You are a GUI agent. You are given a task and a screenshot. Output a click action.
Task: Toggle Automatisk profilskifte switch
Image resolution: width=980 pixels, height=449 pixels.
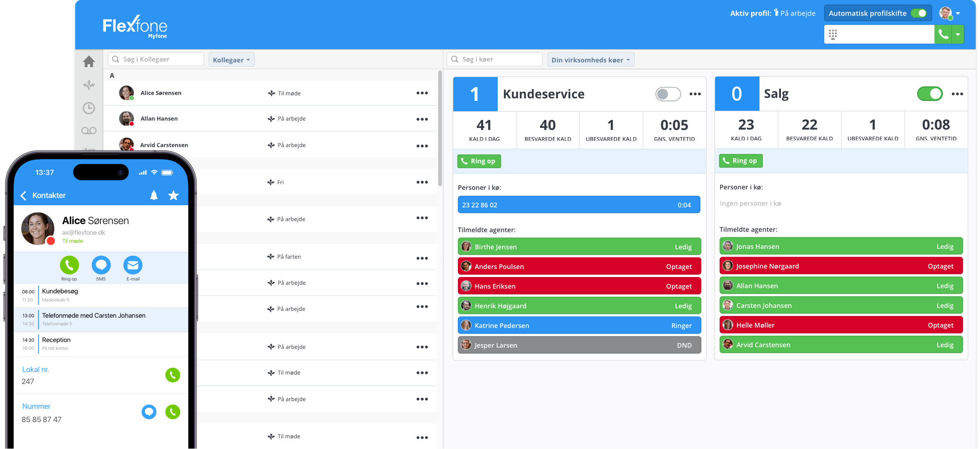coord(919,13)
